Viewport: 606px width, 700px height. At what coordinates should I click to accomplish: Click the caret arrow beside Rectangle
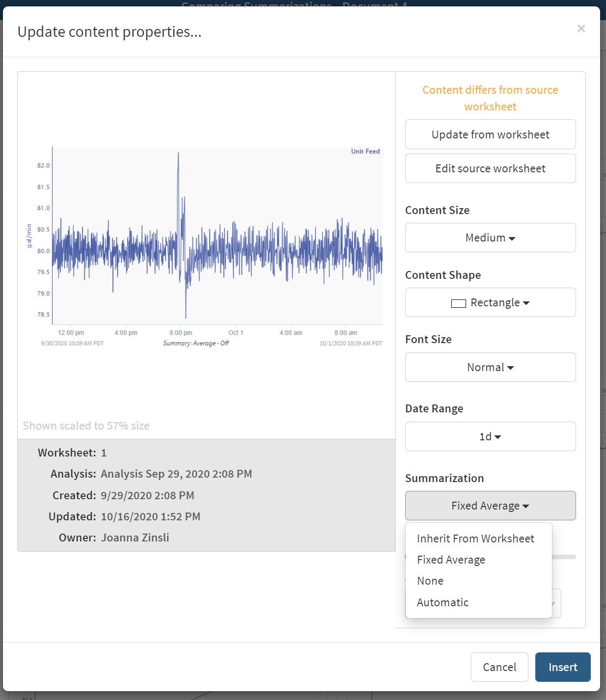tap(526, 303)
